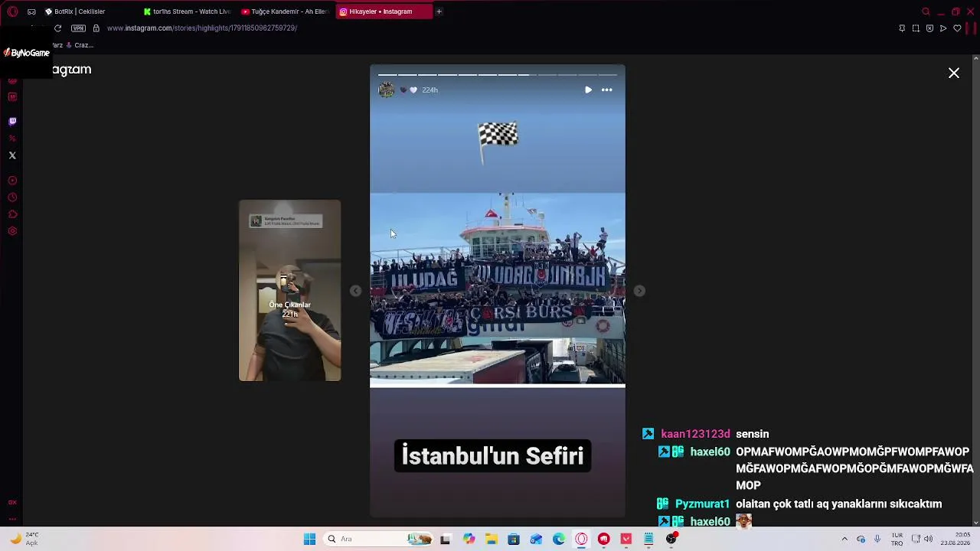Click the Instagram logo text

(x=72, y=70)
